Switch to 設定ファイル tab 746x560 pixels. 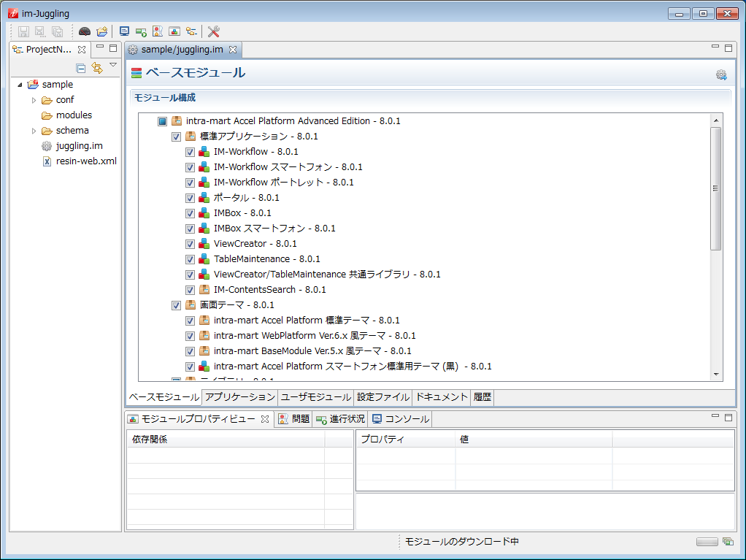point(383,397)
